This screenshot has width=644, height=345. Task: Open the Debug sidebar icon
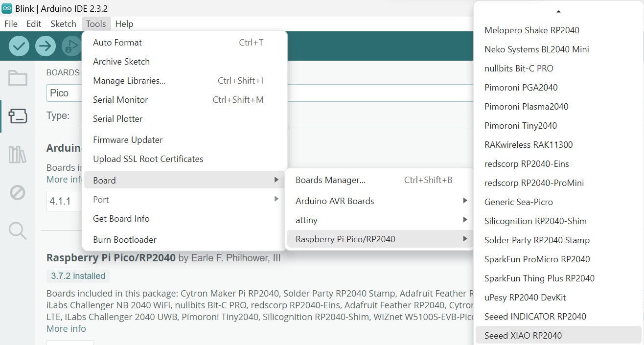coord(18,192)
